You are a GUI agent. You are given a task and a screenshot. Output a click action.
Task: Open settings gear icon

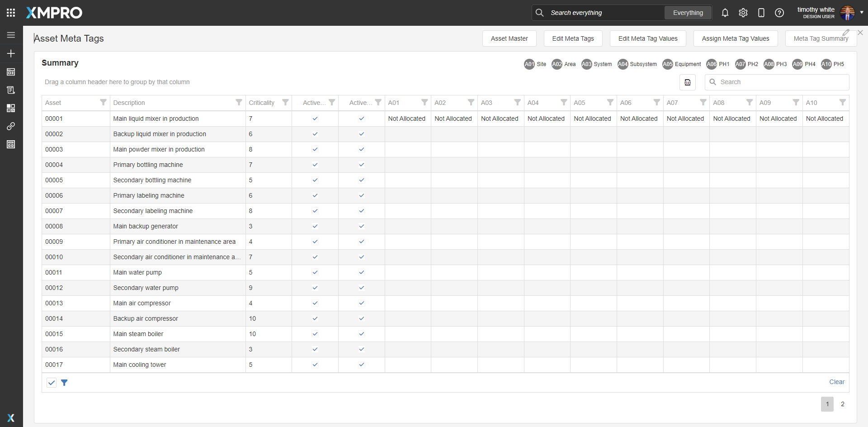coord(743,13)
